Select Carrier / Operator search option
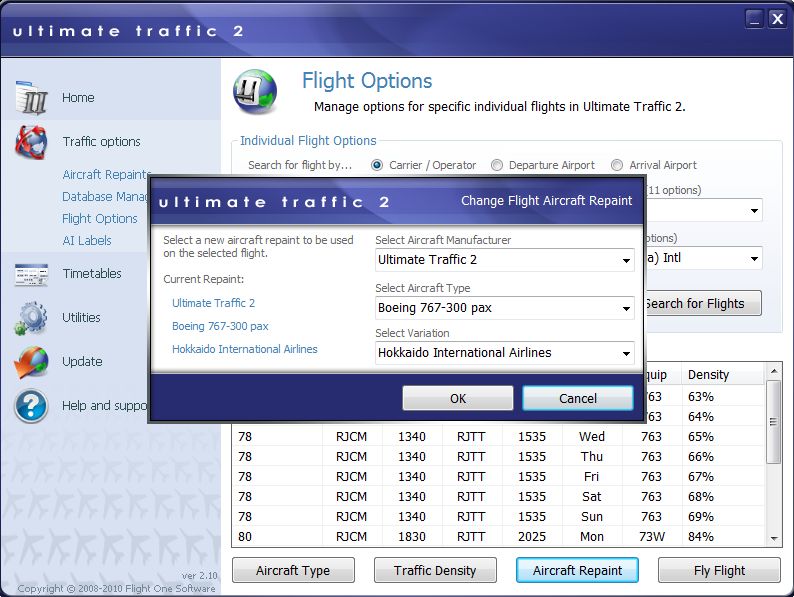The height and width of the screenshot is (597, 794). click(x=377, y=165)
